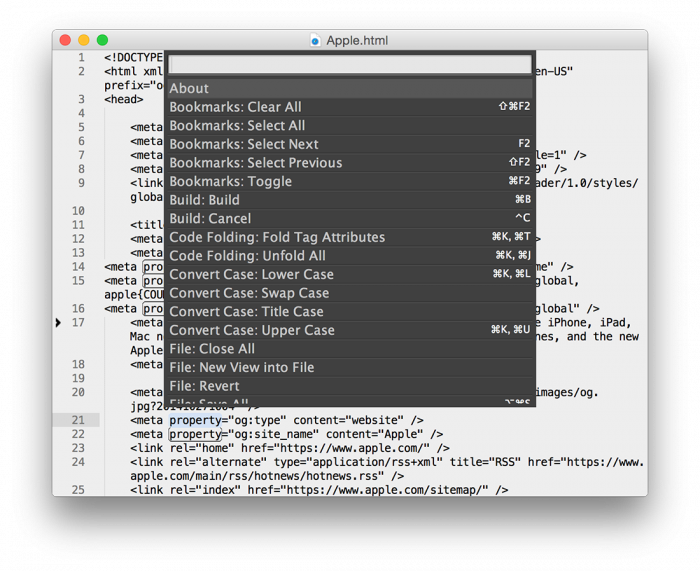Select Build: Cancel entry

pyautogui.click(x=350, y=219)
